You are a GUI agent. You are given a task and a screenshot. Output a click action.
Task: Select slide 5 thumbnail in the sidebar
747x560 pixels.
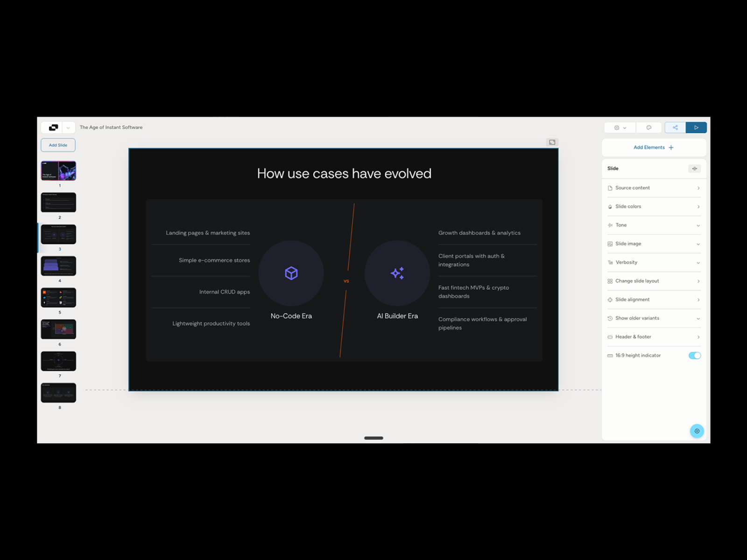point(58,297)
